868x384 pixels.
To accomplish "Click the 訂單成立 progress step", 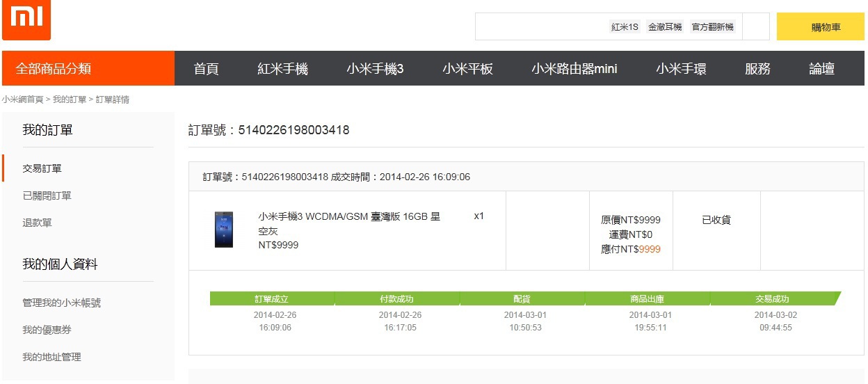I will [271, 298].
